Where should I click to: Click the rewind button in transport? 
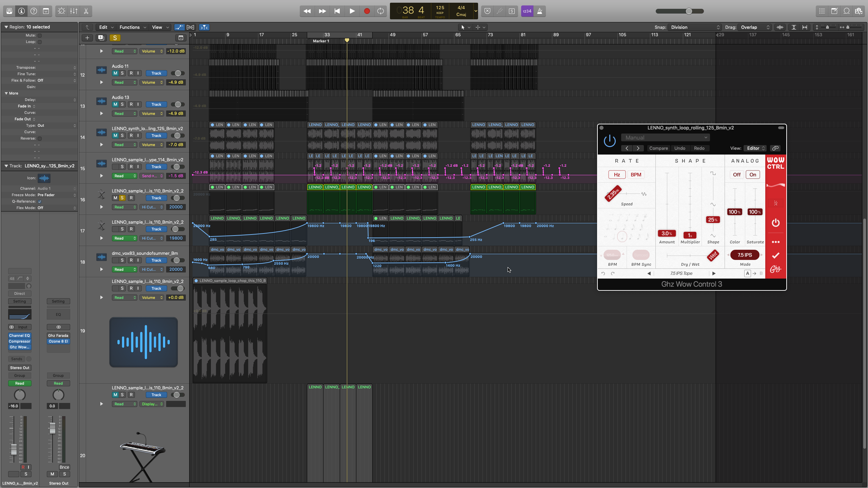pos(307,11)
